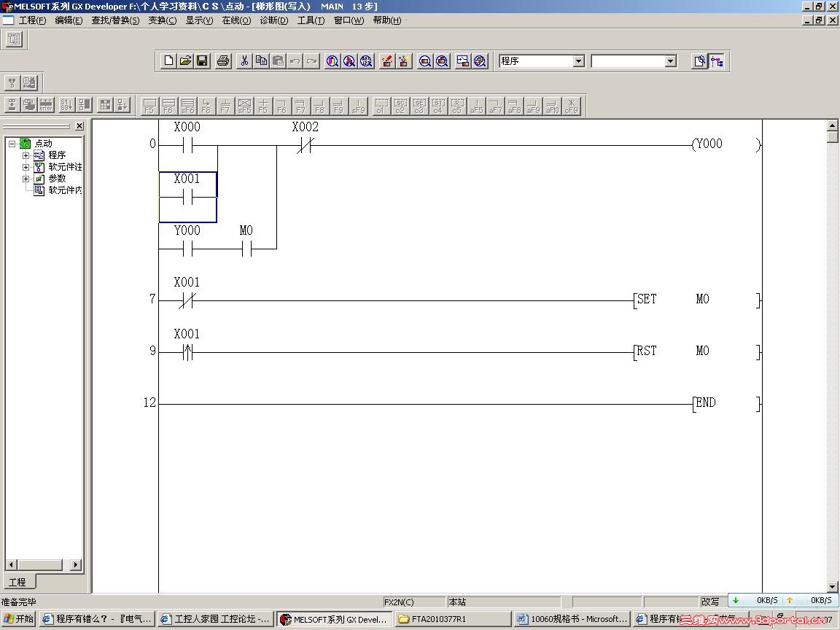Open the 诊断(D) menu
This screenshot has height=630, width=840.
pos(273,20)
